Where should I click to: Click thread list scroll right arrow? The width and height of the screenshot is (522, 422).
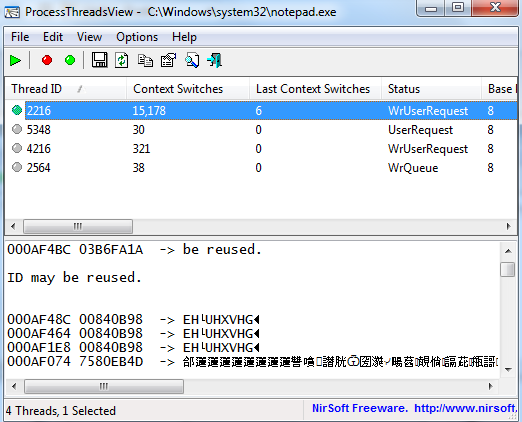pyautogui.click(x=508, y=226)
